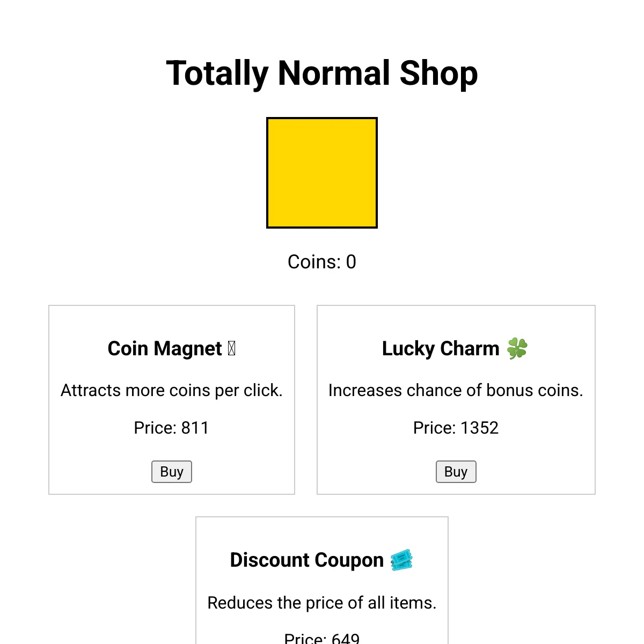Click the four-leaf clover icon

(517, 348)
